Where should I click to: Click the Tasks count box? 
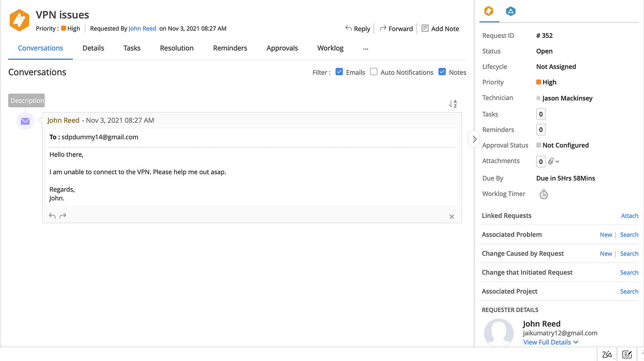click(x=541, y=114)
